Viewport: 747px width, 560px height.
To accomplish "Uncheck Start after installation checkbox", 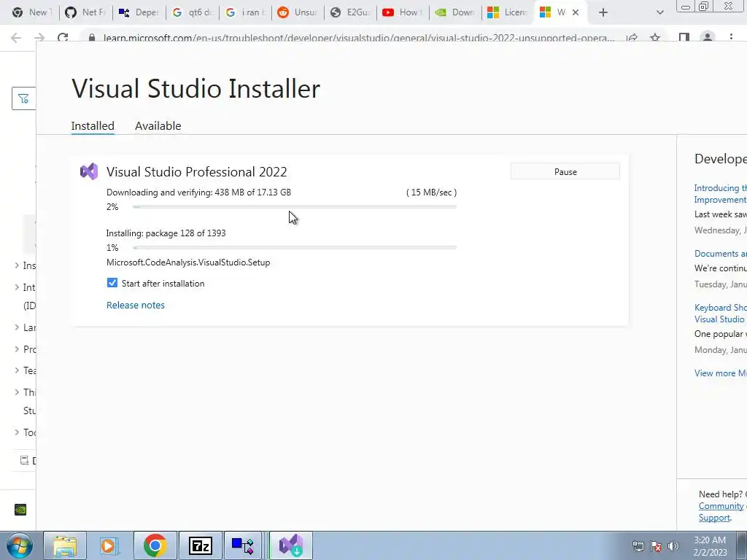I will (x=112, y=283).
